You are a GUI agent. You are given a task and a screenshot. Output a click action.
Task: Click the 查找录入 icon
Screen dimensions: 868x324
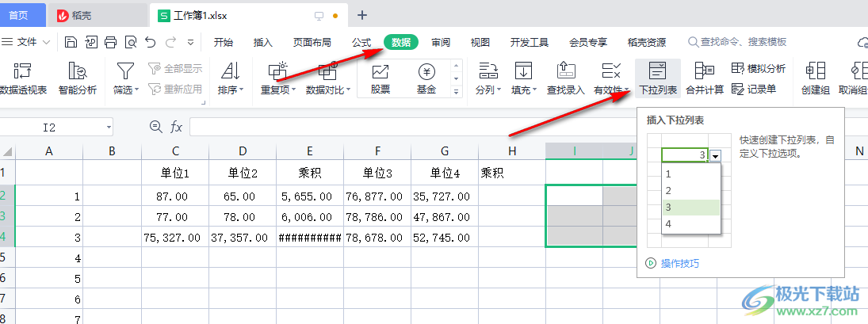click(566, 71)
